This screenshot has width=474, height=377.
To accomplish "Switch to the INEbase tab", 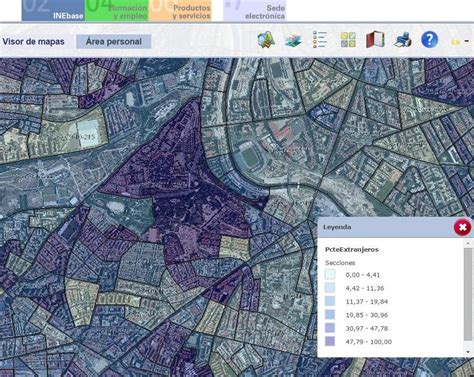I will [53, 10].
